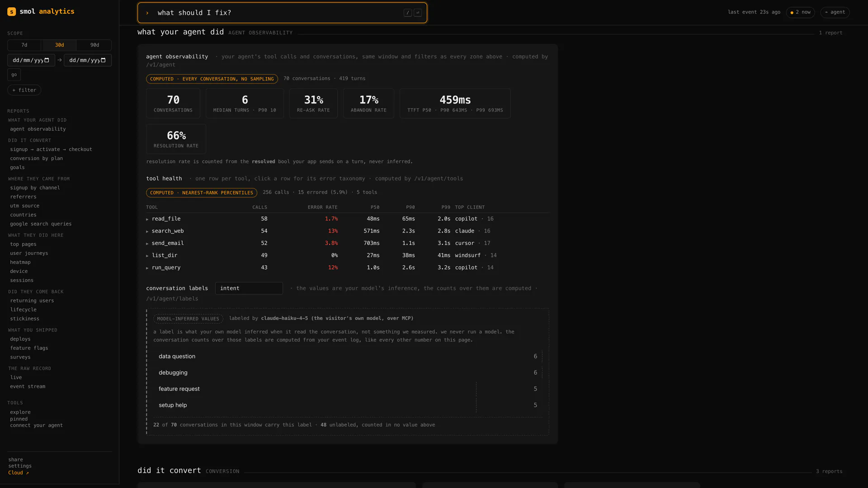Screen dimensions: 868x488
Task: Select the 7d scope range
Action: coord(24,45)
